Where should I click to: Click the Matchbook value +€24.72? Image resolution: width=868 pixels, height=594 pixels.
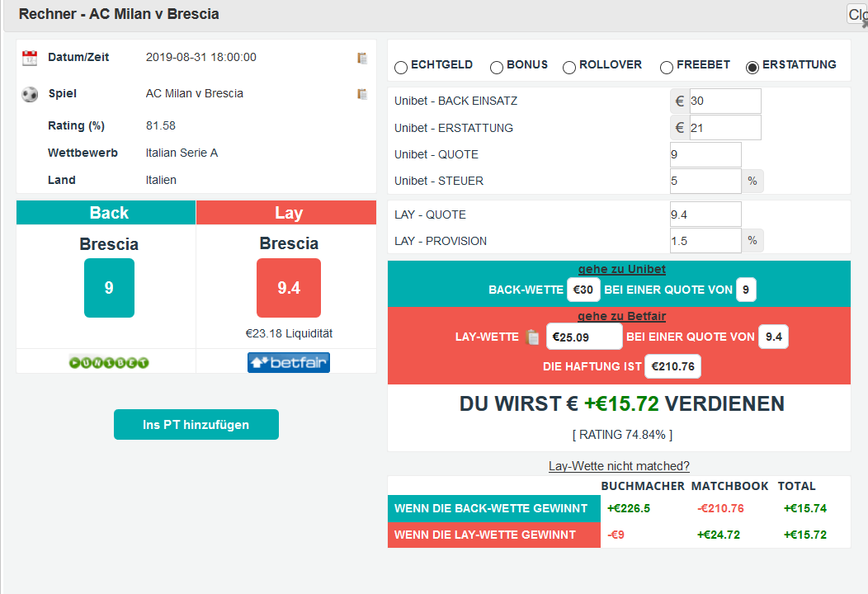[x=719, y=535]
